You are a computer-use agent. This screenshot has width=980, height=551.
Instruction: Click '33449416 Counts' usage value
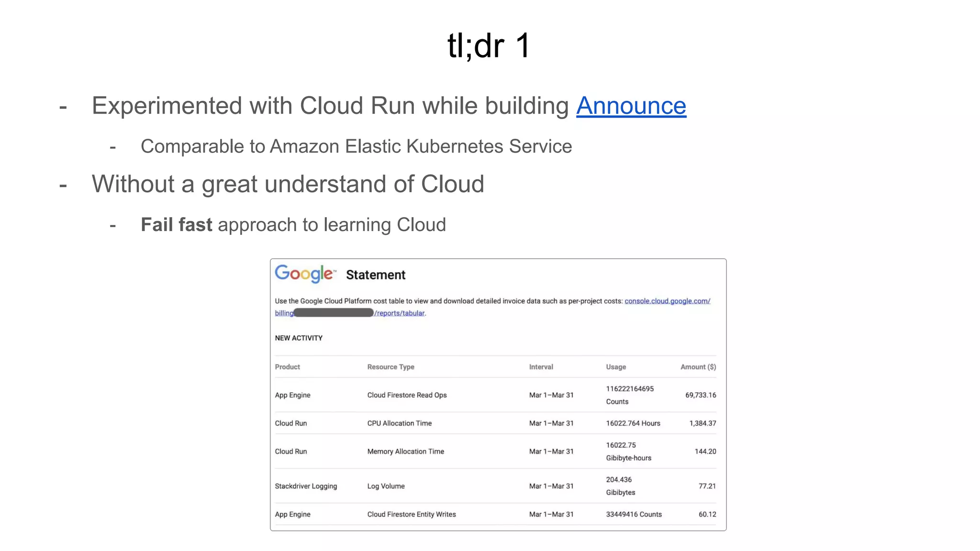[x=634, y=515]
